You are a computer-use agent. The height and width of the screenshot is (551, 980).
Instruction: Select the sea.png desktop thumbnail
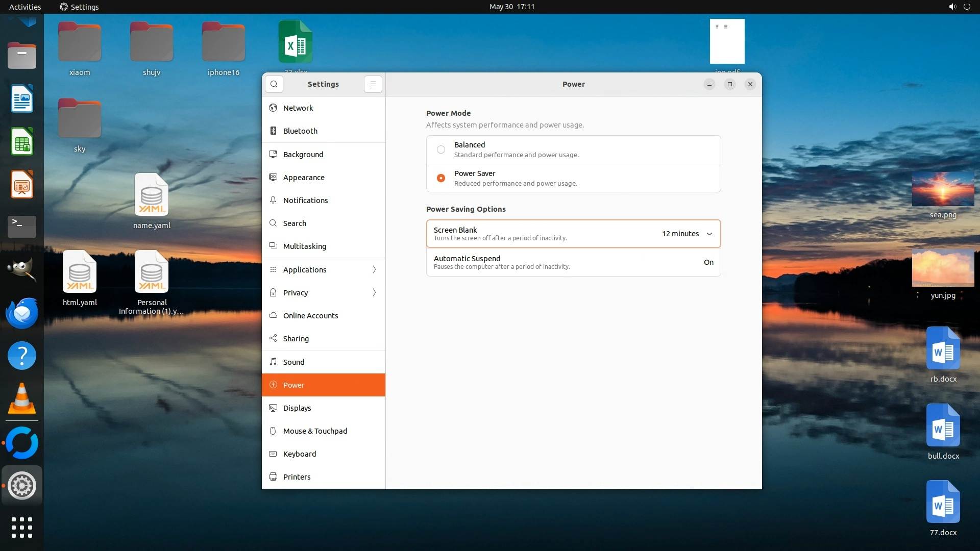(x=943, y=190)
